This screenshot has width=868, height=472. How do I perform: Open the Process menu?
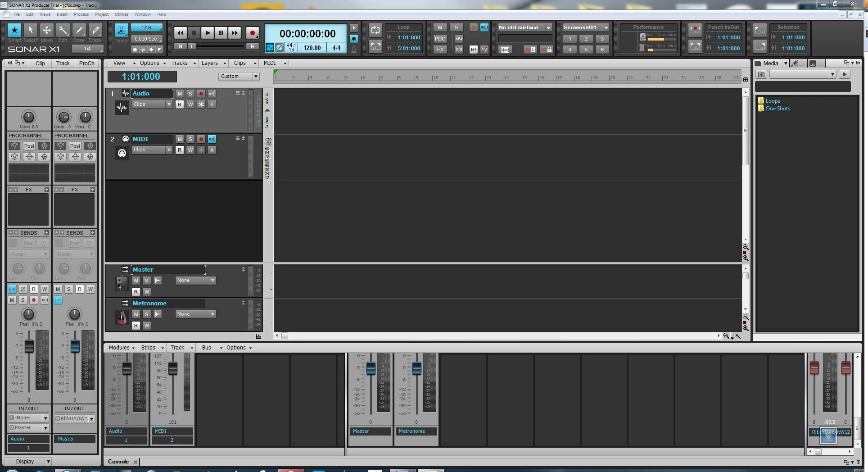tap(81, 14)
